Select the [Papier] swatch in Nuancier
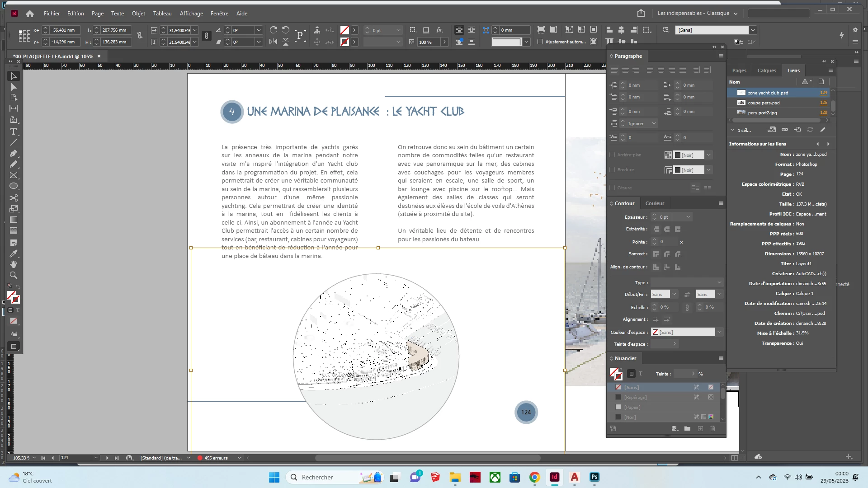Image resolution: width=868 pixels, height=488 pixels. click(632, 407)
